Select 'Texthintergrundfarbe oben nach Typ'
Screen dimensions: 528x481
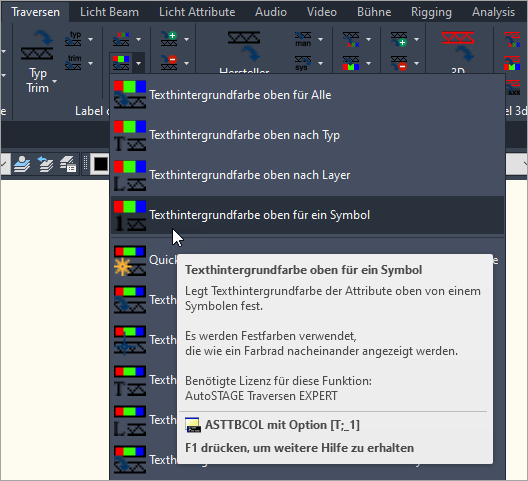307,135
